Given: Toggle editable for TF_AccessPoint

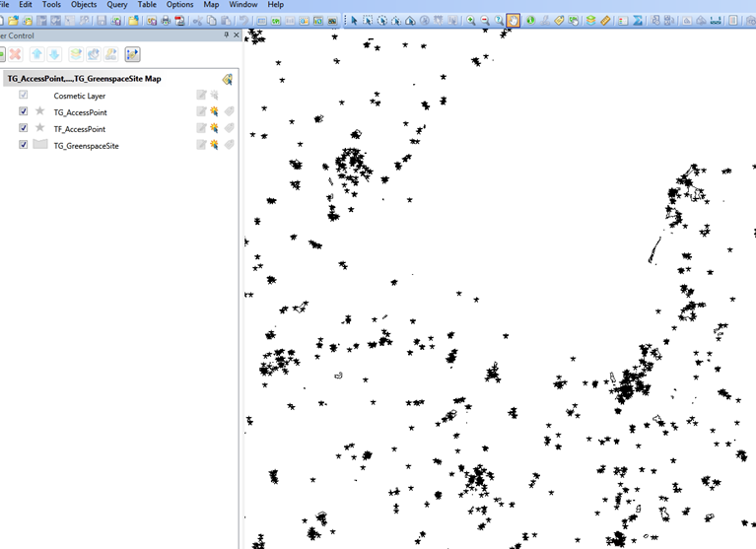Looking at the screenshot, I should (x=201, y=128).
